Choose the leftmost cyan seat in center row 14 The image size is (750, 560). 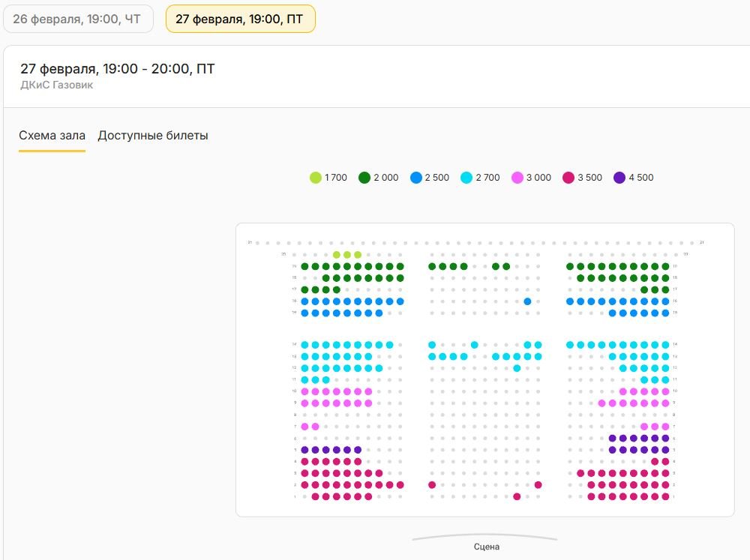(x=432, y=345)
